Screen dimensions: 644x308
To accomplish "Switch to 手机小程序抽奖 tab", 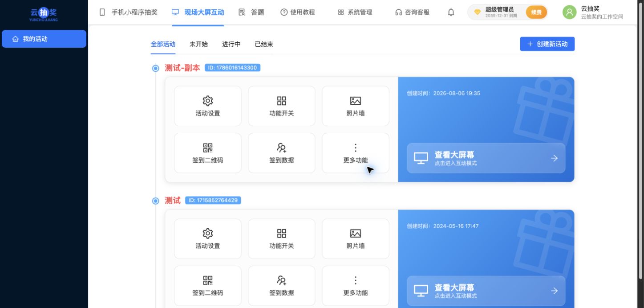I will (x=128, y=12).
